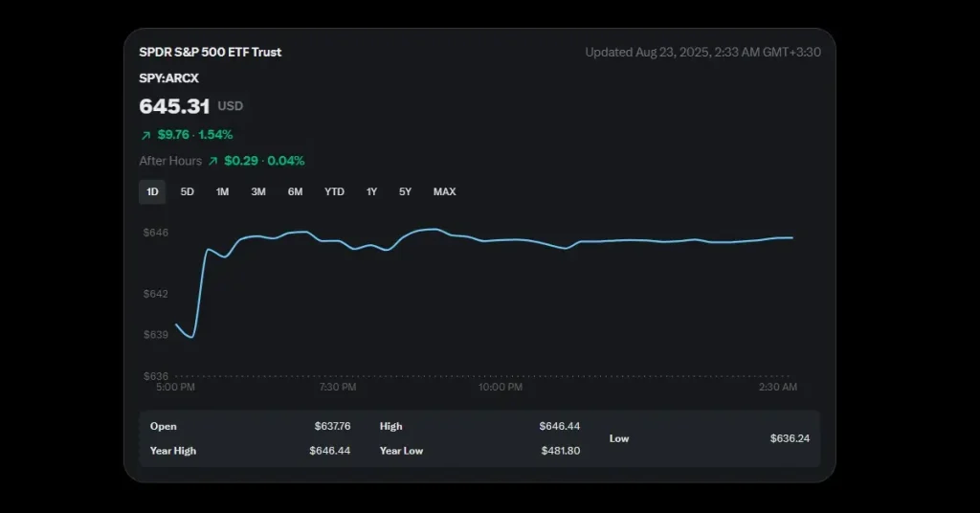This screenshot has height=513, width=980.
Task: Switch to the 6M chart view
Action: [295, 192]
